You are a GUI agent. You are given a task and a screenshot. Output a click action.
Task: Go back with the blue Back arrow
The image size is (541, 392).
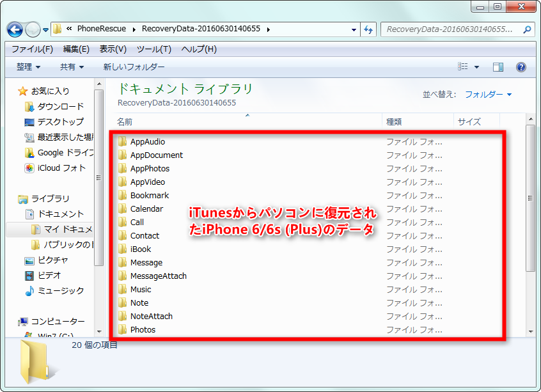point(15,29)
